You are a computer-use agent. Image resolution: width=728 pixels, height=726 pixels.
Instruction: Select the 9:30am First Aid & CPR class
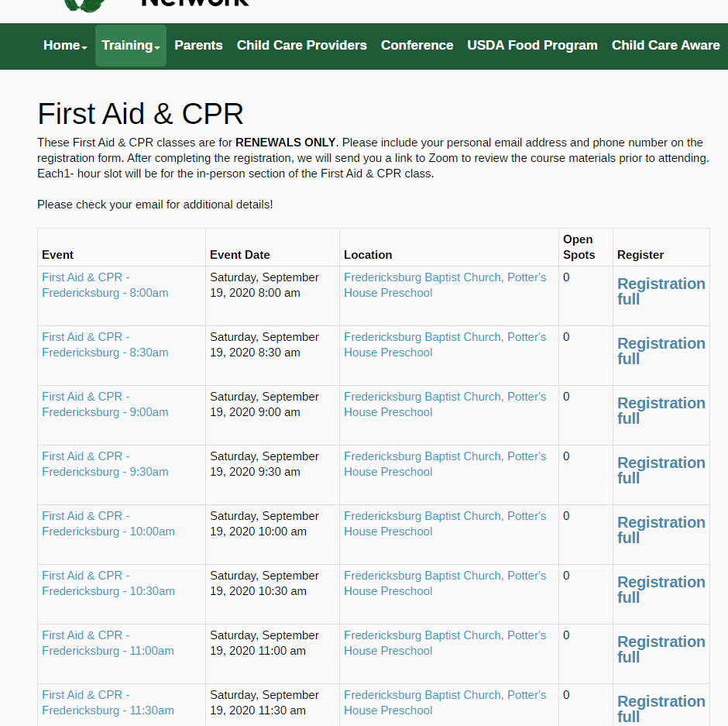105,464
